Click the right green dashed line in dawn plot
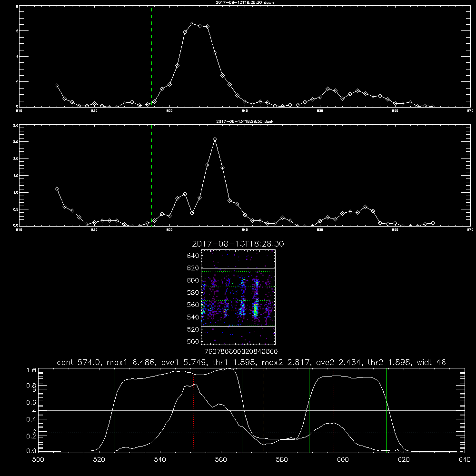This screenshot has height=476, width=476. [263, 56]
